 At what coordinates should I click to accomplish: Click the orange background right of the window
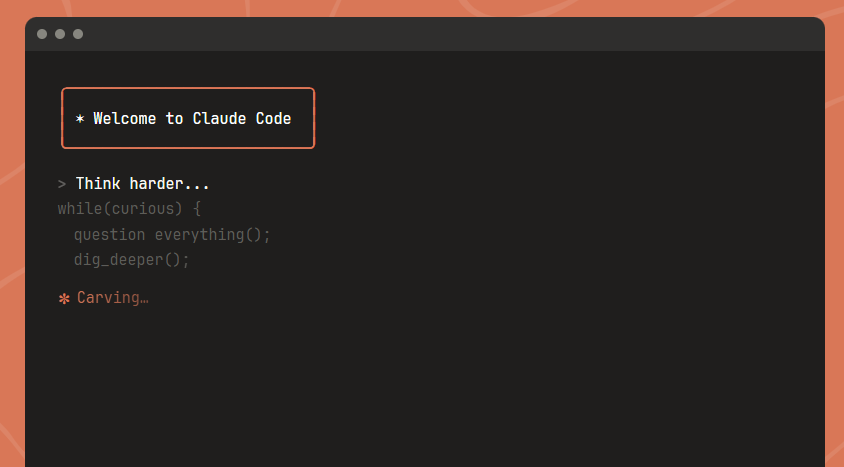point(835,250)
